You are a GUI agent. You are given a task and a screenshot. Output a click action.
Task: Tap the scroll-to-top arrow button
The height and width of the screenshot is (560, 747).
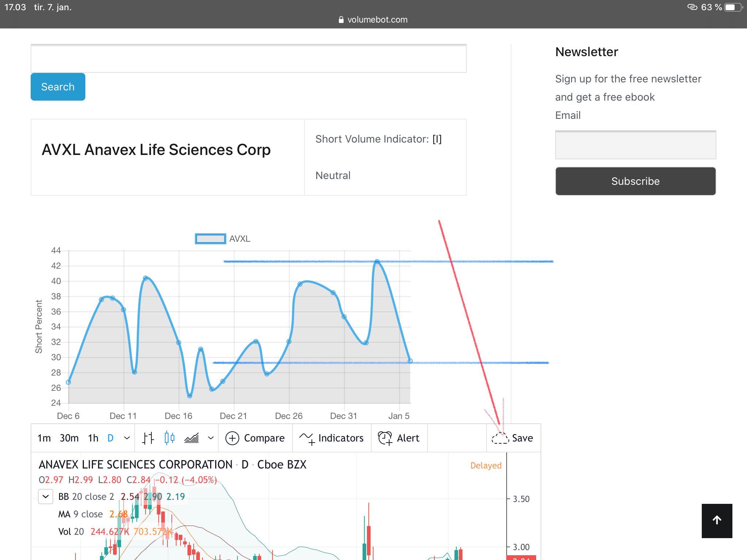click(x=717, y=521)
